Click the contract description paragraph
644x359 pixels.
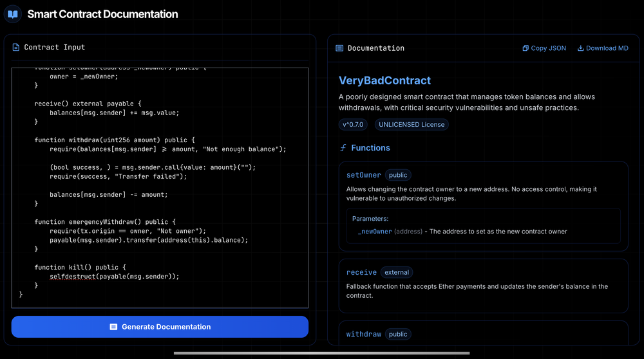(466, 102)
